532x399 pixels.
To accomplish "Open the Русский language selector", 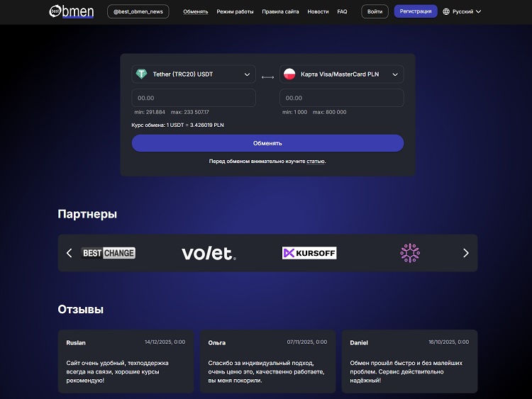I will 462,11.
